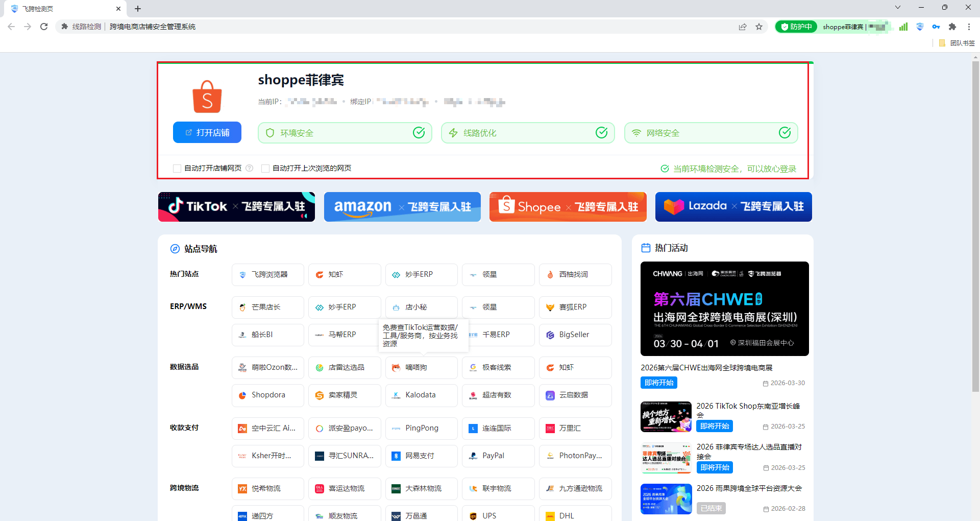Enable the 自动打开店铺网页 checkbox
980x521 pixels.
(x=177, y=169)
